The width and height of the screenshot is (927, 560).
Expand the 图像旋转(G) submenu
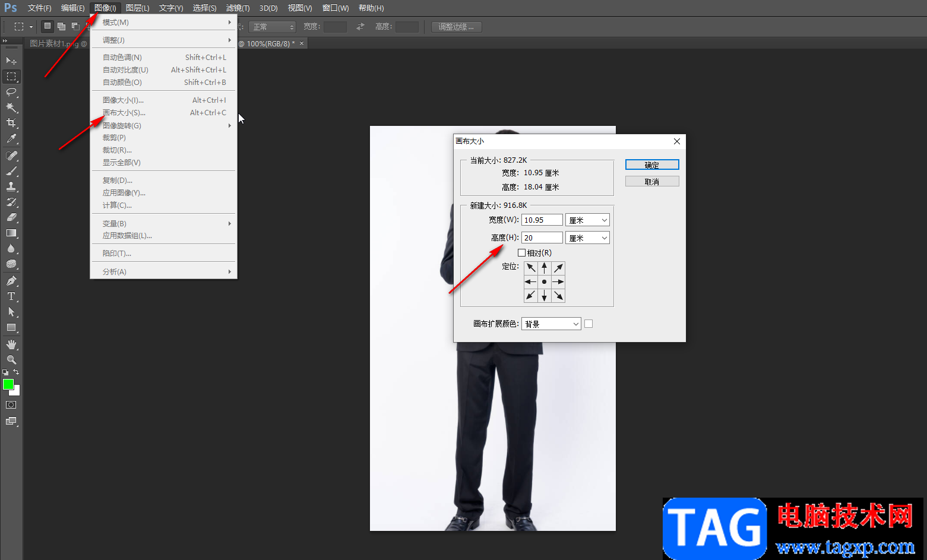coord(163,126)
